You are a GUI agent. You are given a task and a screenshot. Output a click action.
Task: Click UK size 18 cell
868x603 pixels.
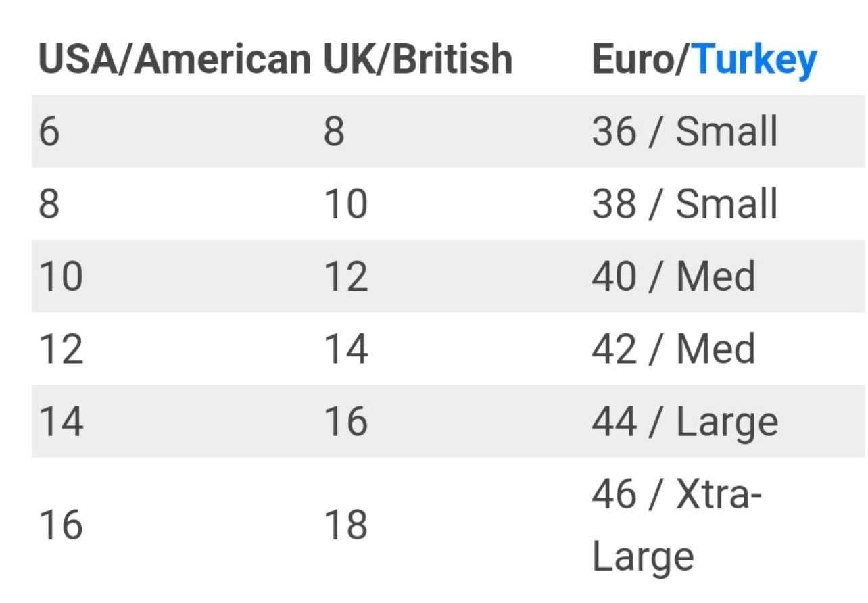pyautogui.click(x=345, y=525)
